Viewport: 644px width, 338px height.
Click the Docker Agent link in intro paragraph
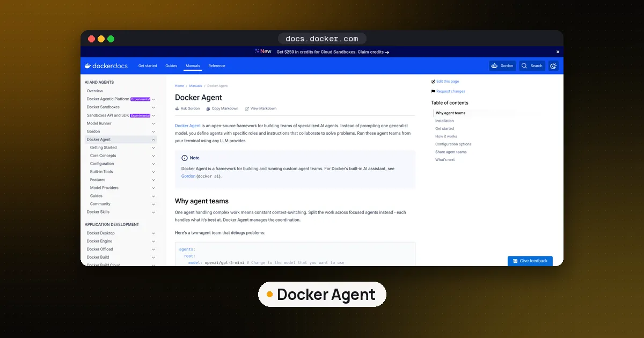coord(188,126)
